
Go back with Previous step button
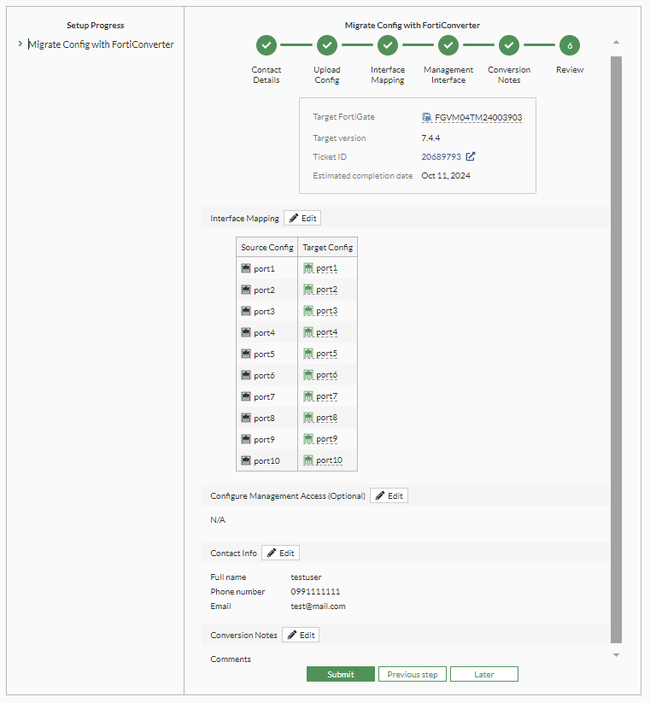(x=412, y=675)
